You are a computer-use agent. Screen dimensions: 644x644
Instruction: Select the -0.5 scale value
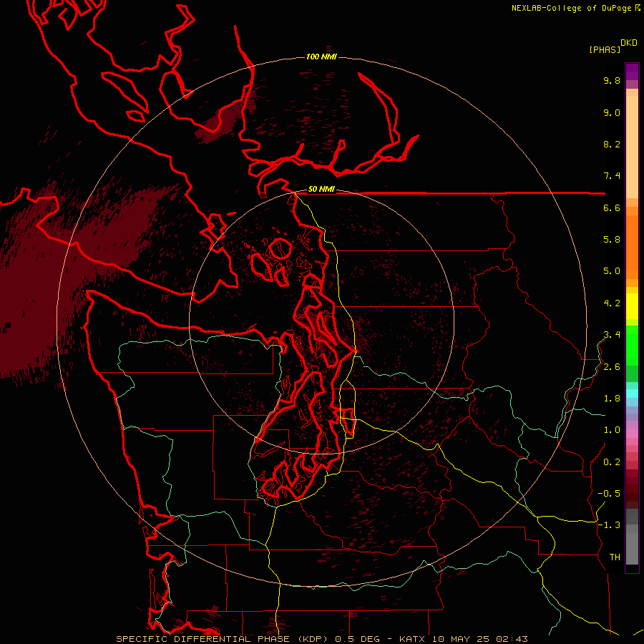click(x=609, y=494)
